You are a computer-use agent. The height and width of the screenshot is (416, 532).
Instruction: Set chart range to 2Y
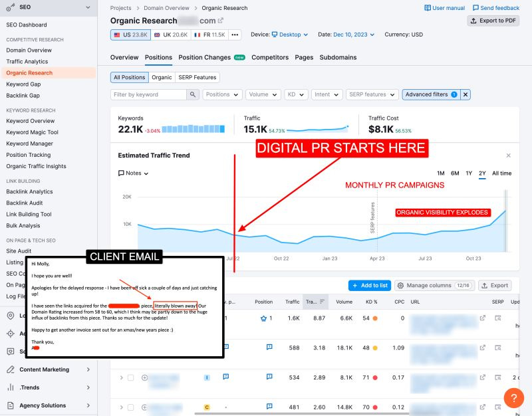tap(482, 173)
